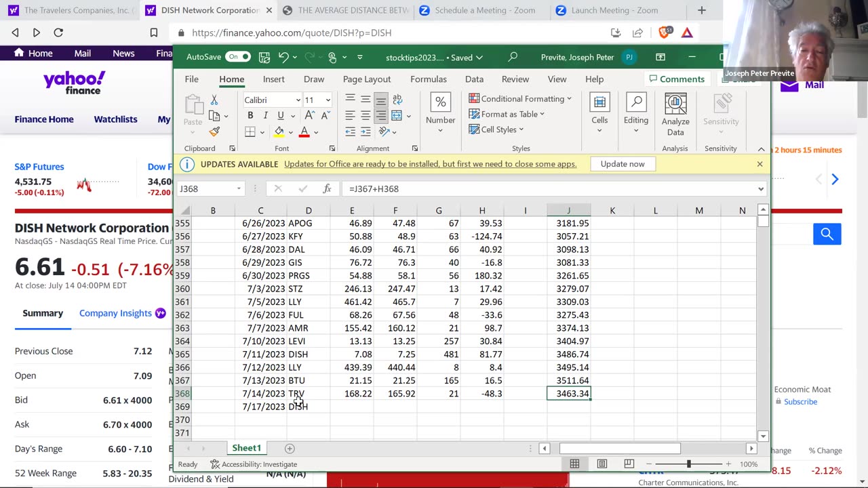This screenshot has height=488, width=868.
Task: Undo the last action in Excel
Action: pyautogui.click(x=284, y=57)
